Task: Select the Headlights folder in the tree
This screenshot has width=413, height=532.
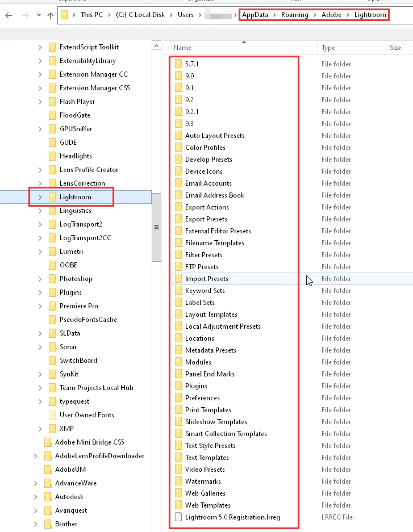Action: (x=76, y=156)
